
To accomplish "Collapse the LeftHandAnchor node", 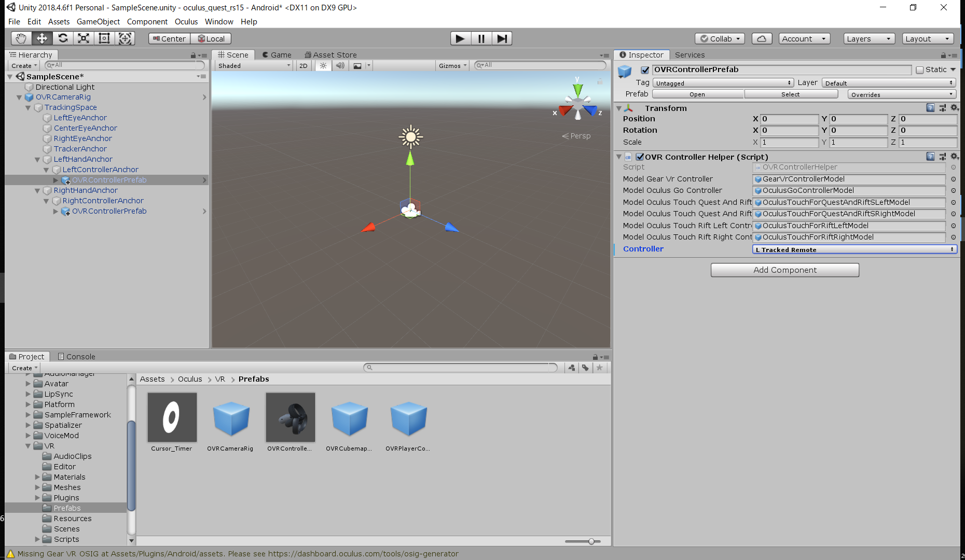I will (x=37, y=160).
